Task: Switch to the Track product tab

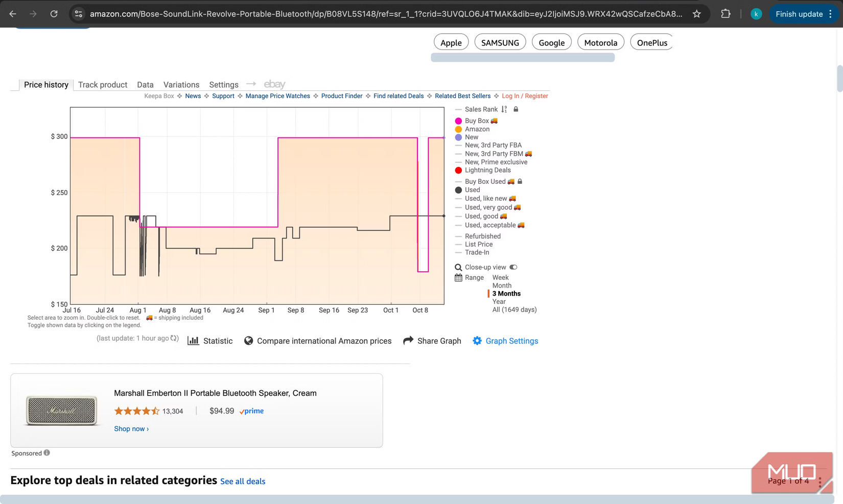Action: click(x=103, y=85)
